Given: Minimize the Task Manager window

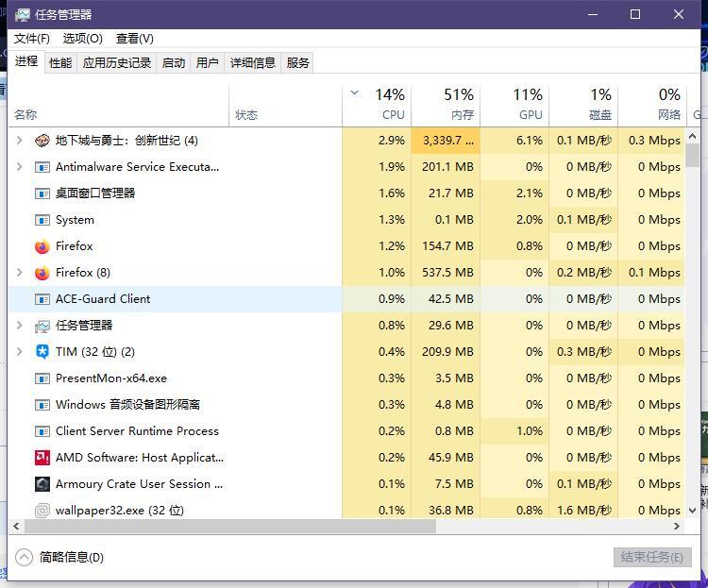Looking at the screenshot, I should [x=593, y=14].
